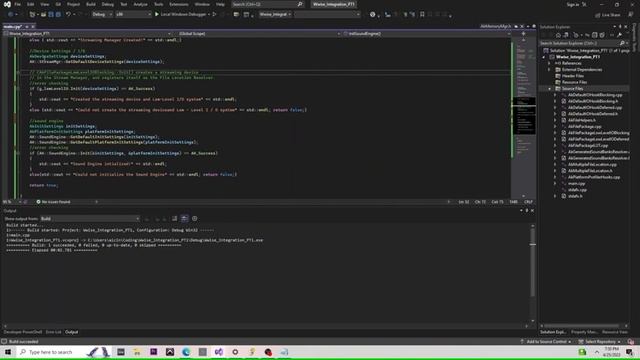The width and height of the screenshot is (640, 360).
Task: Click the Windows Start button
Action: 8,352
